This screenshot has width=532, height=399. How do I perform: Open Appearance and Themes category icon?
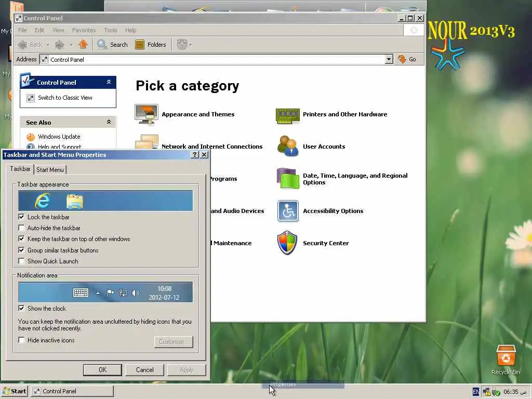coord(146,114)
